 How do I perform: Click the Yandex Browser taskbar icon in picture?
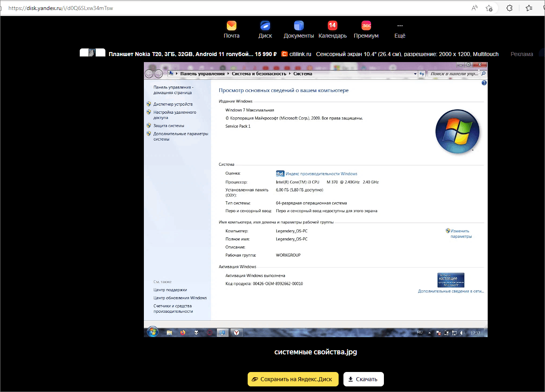click(237, 332)
